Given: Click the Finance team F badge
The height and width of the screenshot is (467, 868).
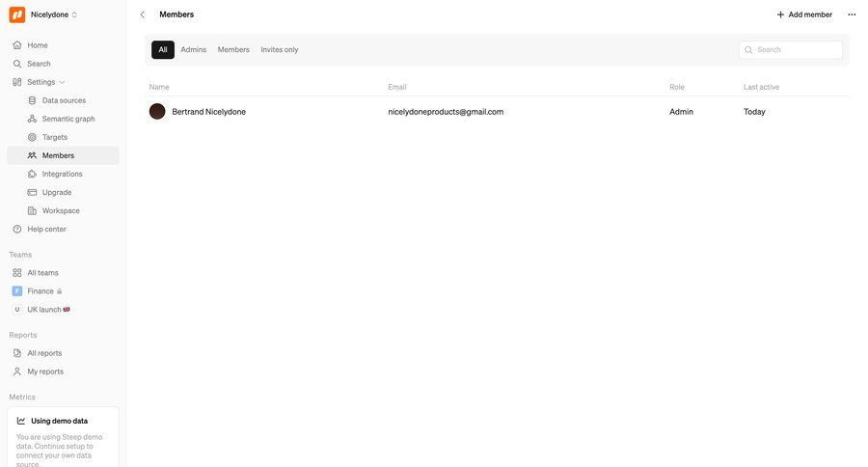Looking at the screenshot, I should point(17,290).
